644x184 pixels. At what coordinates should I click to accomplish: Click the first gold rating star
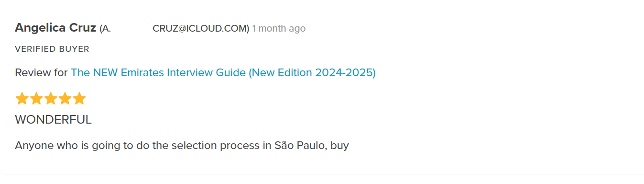click(x=22, y=99)
